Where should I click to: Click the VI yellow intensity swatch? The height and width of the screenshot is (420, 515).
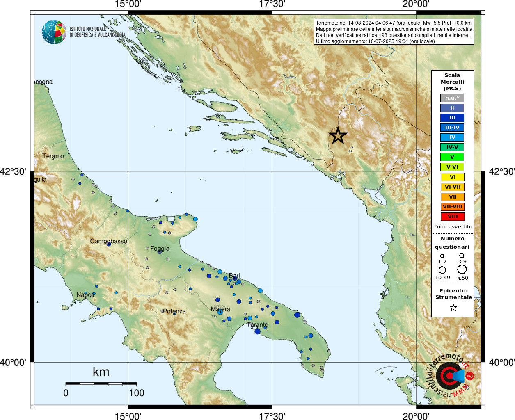click(x=452, y=177)
